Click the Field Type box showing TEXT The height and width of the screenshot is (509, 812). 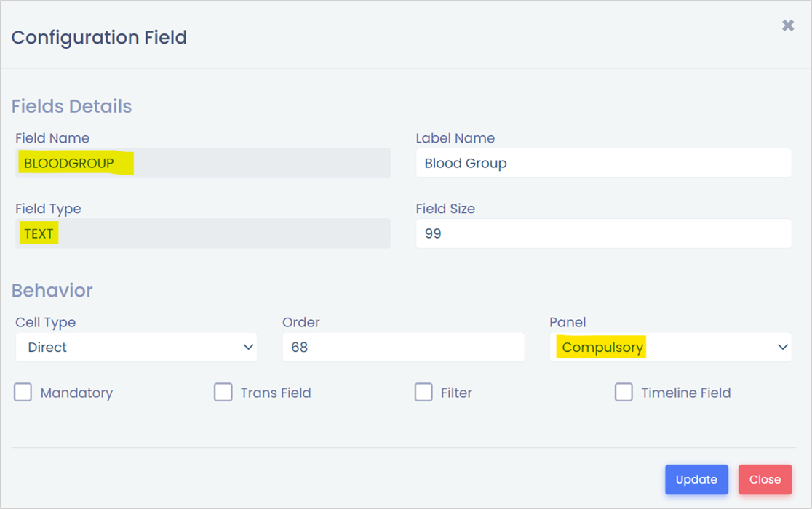pos(203,233)
